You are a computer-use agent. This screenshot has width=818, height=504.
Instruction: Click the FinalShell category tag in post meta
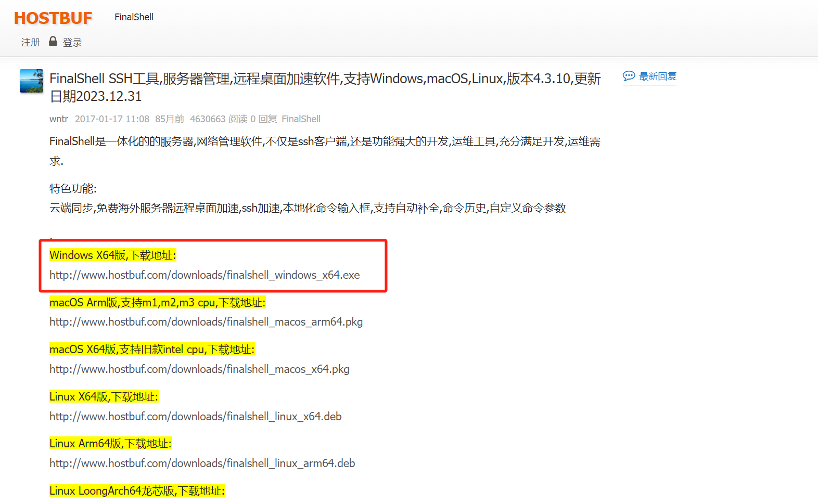(301, 119)
